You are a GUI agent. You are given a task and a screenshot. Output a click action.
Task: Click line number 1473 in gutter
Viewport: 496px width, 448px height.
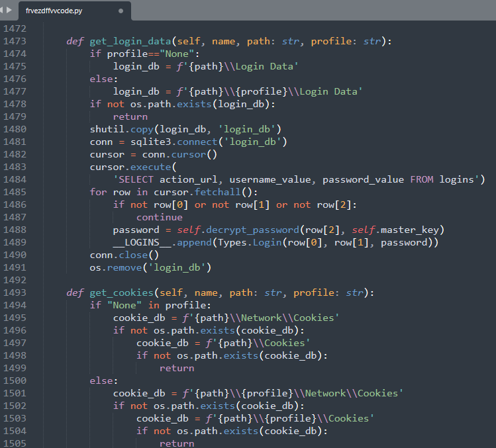pos(15,41)
